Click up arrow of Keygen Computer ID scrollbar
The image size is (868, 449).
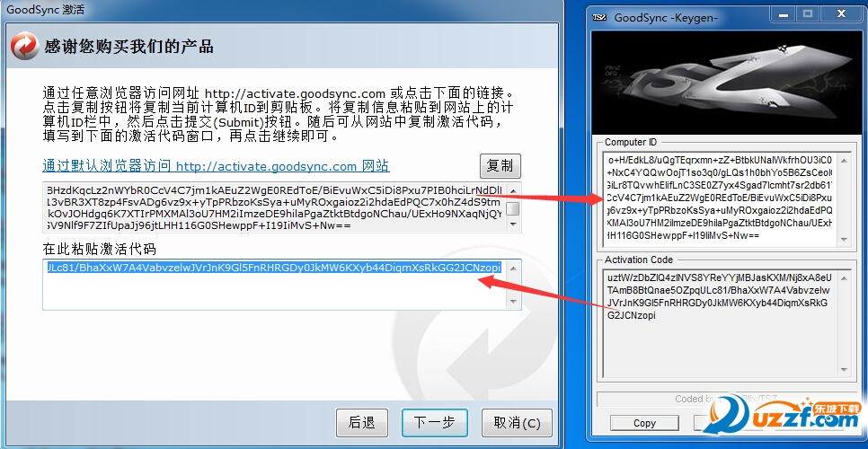[844, 161]
